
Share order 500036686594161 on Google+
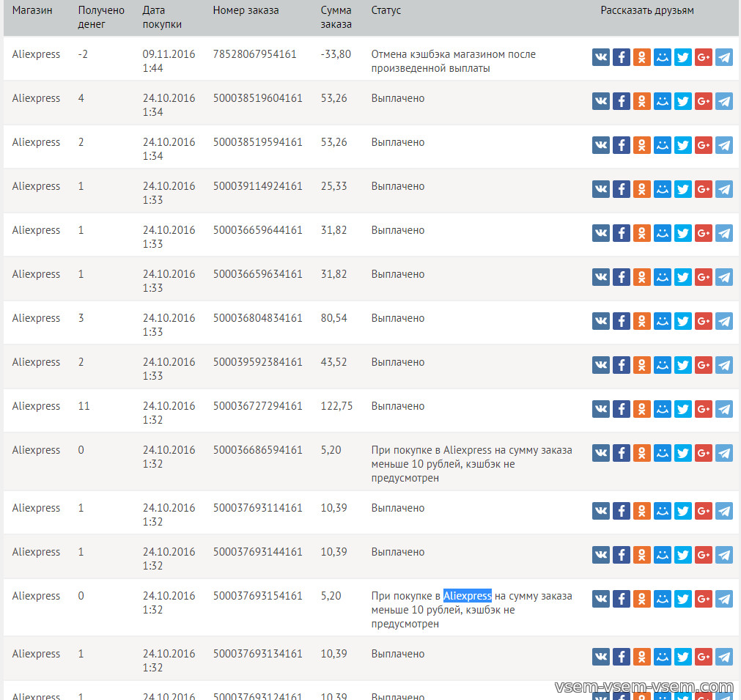(703, 453)
